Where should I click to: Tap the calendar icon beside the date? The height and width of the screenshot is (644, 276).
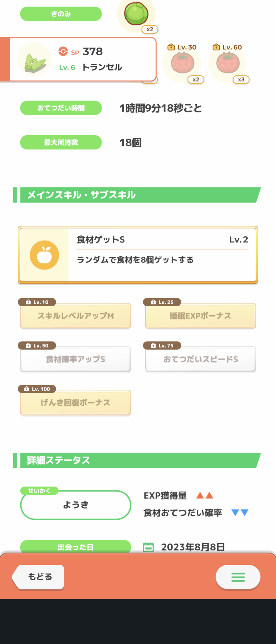[x=148, y=547]
